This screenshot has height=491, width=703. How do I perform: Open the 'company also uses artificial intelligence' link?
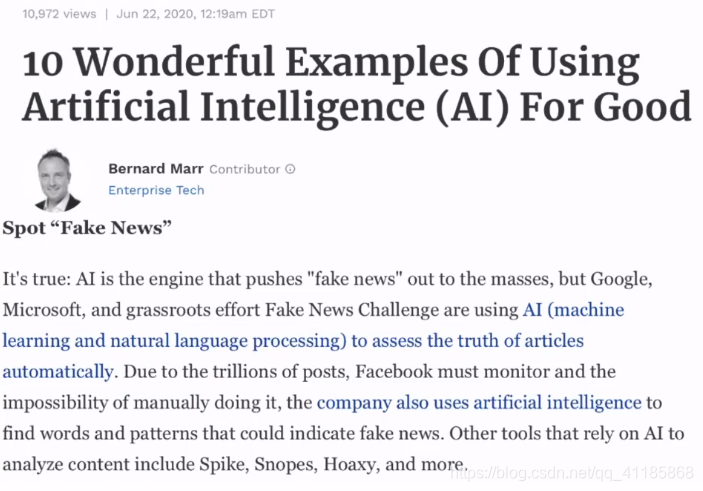(479, 403)
